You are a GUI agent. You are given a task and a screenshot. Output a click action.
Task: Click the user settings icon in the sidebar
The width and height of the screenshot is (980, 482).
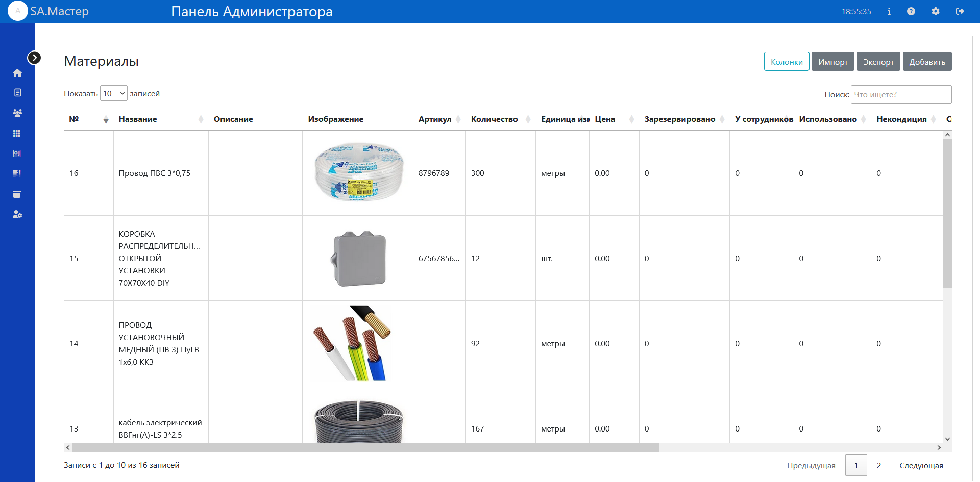click(x=17, y=214)
